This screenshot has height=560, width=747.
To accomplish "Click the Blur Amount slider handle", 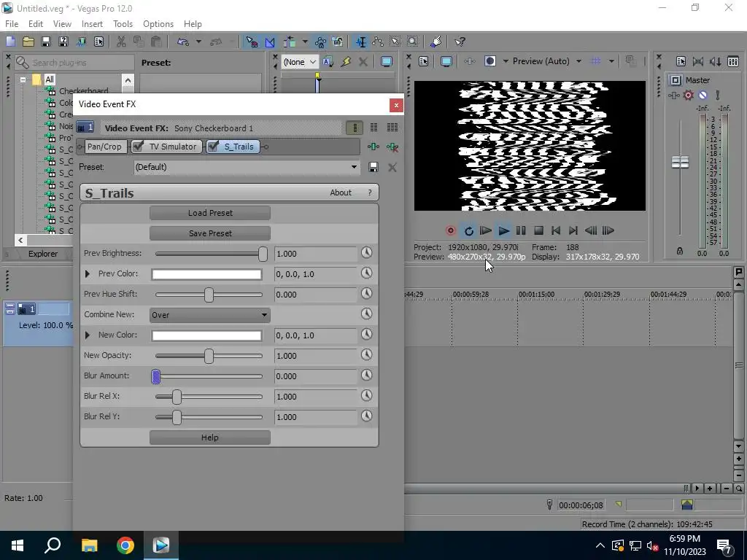I will [x=156, y=376].
